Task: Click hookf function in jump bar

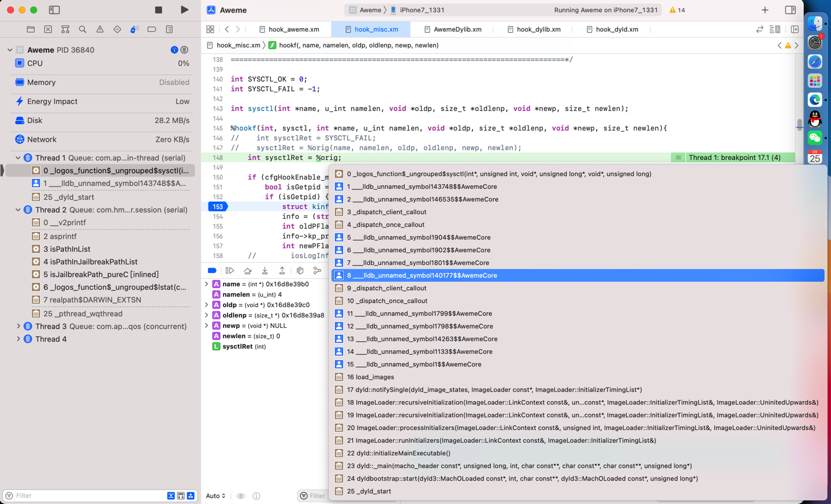Action: point(353,45)
